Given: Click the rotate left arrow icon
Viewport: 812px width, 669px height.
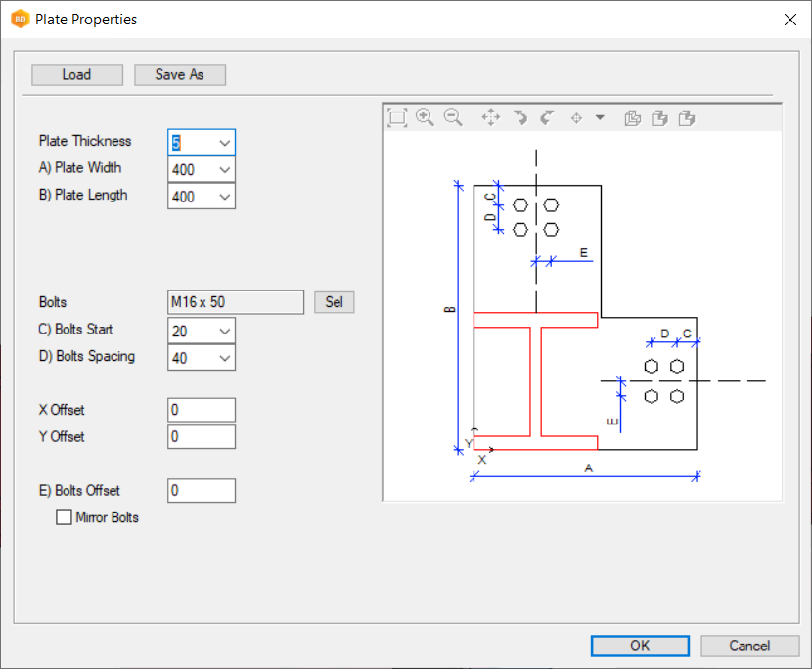Looking at the screenshot, I should click(x=520, y=118).
